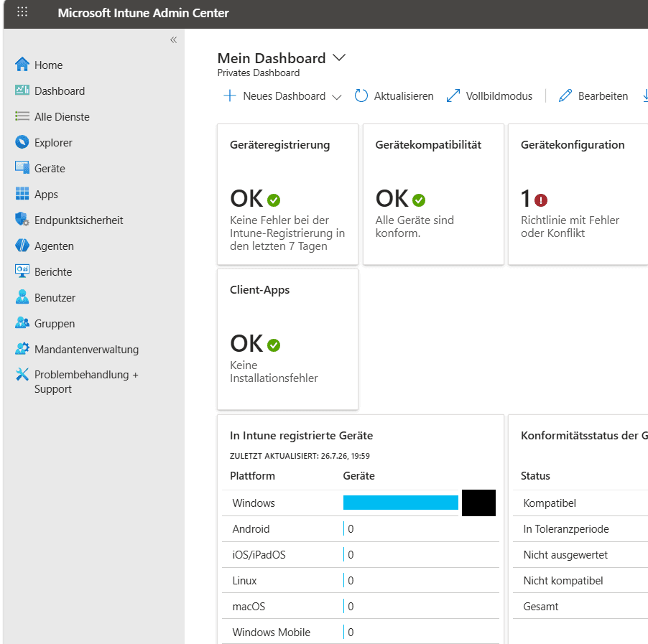
Task: Click the Dashboard chart icon
Action: point(22,90)
